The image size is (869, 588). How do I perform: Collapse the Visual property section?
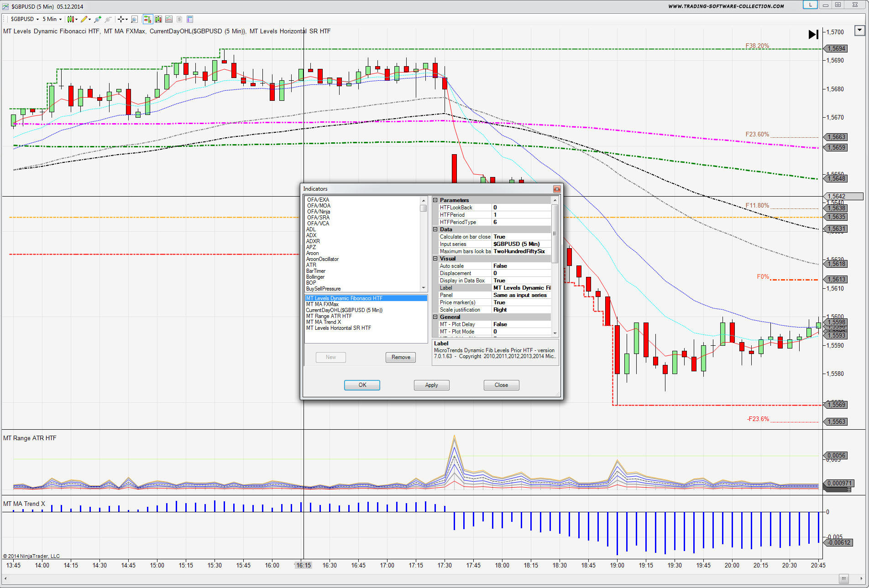click(x=435, y=259)
